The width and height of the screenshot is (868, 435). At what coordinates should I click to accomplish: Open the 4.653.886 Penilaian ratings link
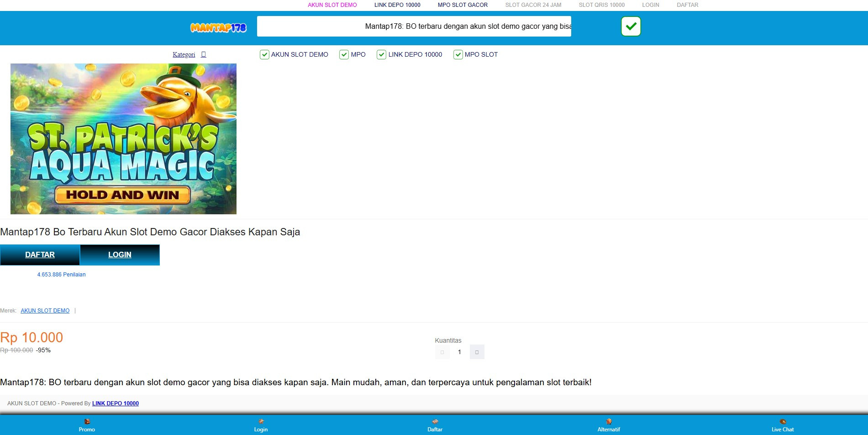tap(61, 275)
